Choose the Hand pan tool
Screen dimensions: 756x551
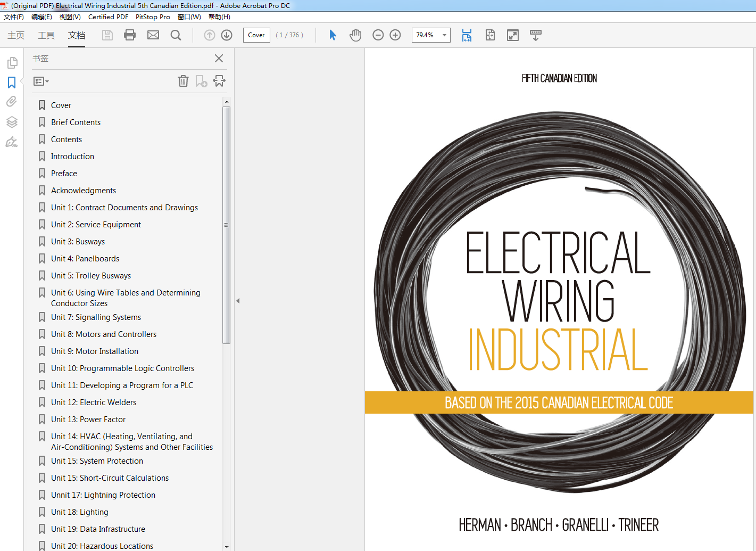click(x=355, y=35)
